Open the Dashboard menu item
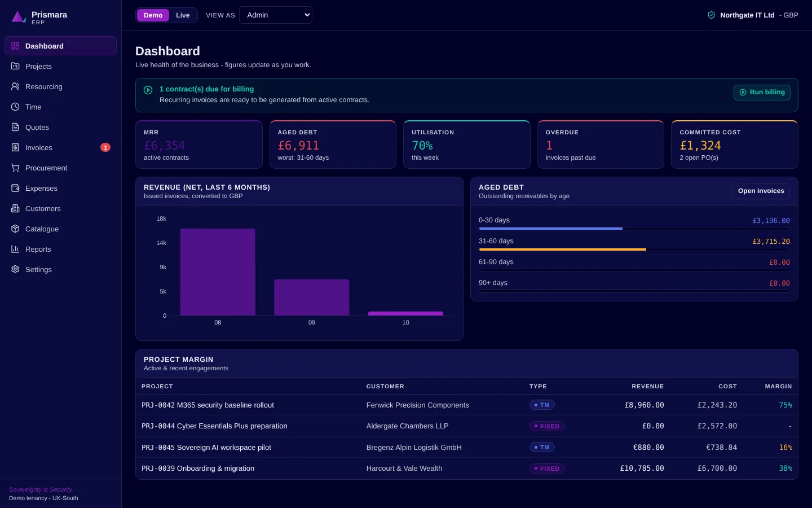The height and width of the screenshot is (508, 812). click(x=60, y=46)
